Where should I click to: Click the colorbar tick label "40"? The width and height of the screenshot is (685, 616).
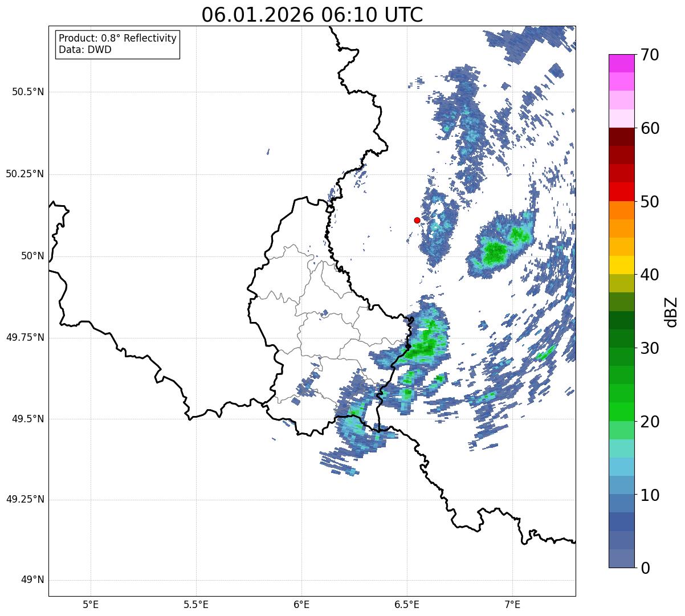pos(649,275)
